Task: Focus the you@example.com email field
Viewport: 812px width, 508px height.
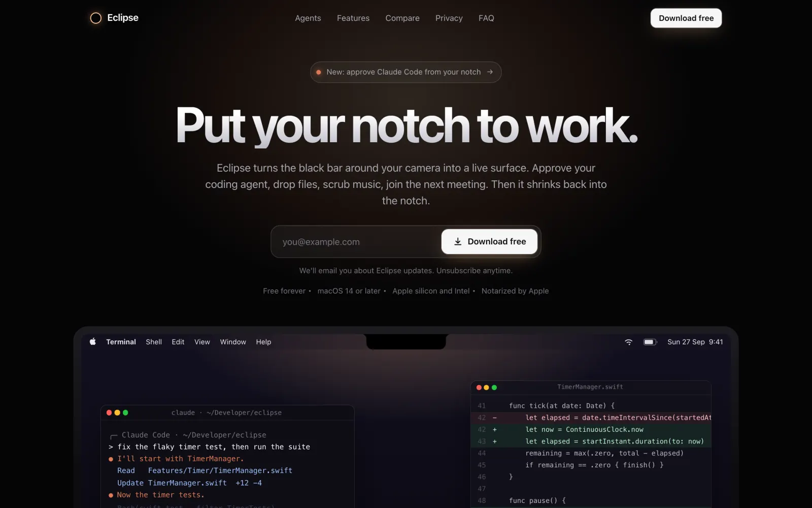Action: (356, 242)
